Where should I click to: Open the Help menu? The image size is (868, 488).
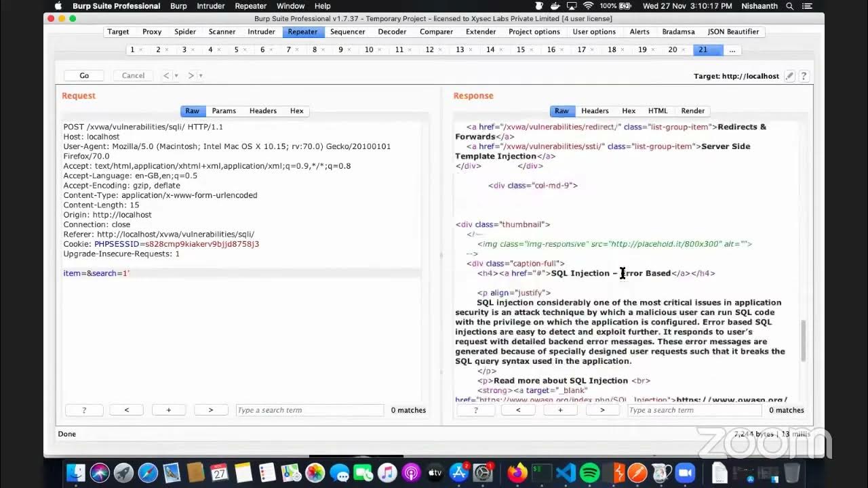coord(323,6)
